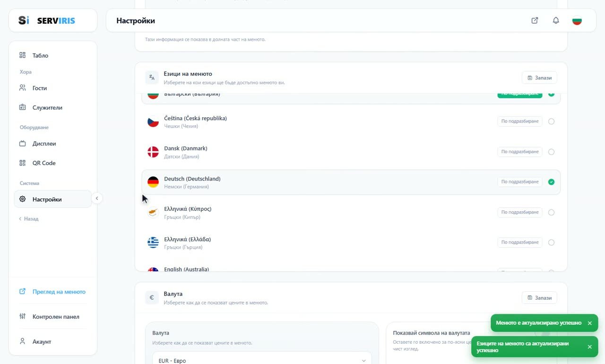Select Ελληνικά (Ελλάδα) language radio
Viewport: 605px width, 364px height.
551,243
